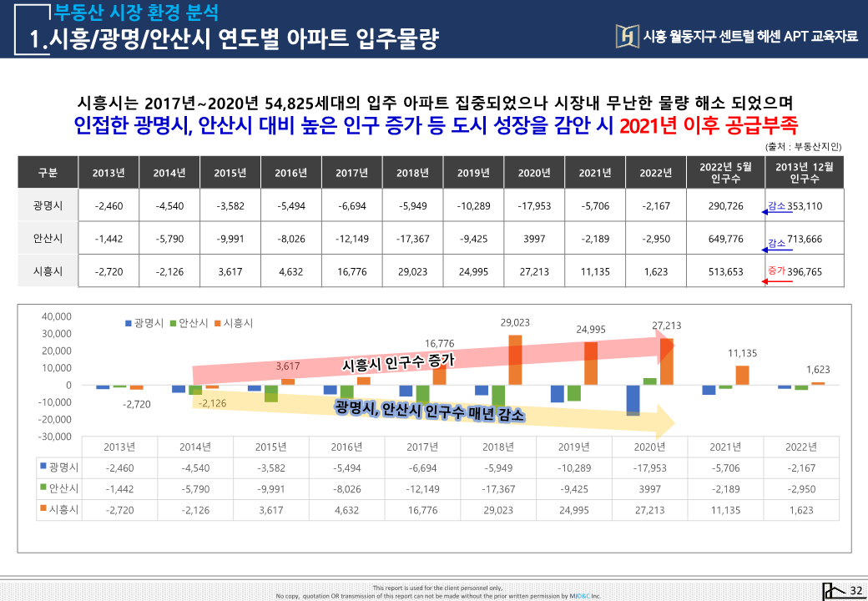
Task: Click the red 증가 label in 시흥시 row
Action: point(776,270)
